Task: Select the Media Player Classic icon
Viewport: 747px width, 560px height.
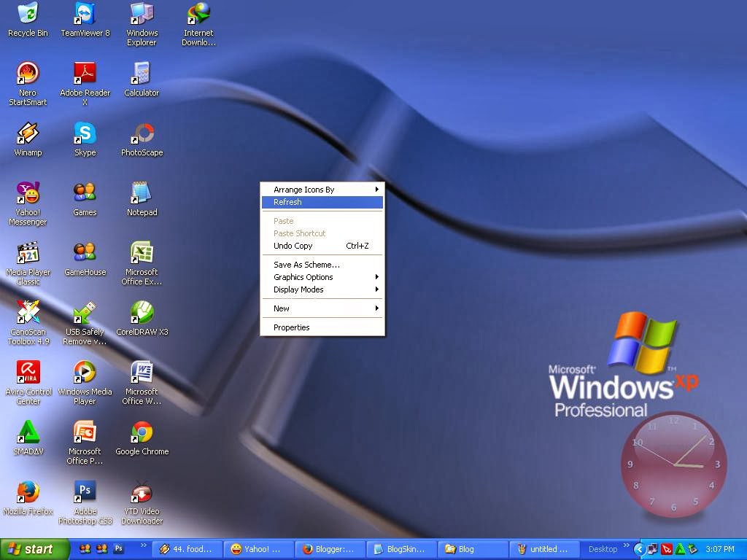Action: 28,263
